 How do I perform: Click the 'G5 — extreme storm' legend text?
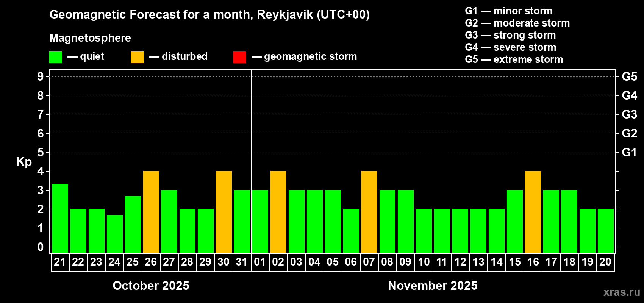(514, 59)
